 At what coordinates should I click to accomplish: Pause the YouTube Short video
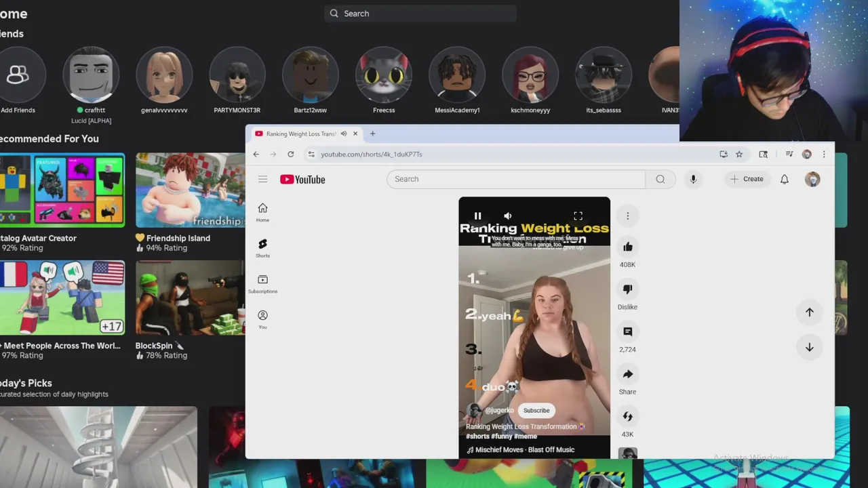tap(477, 216)
